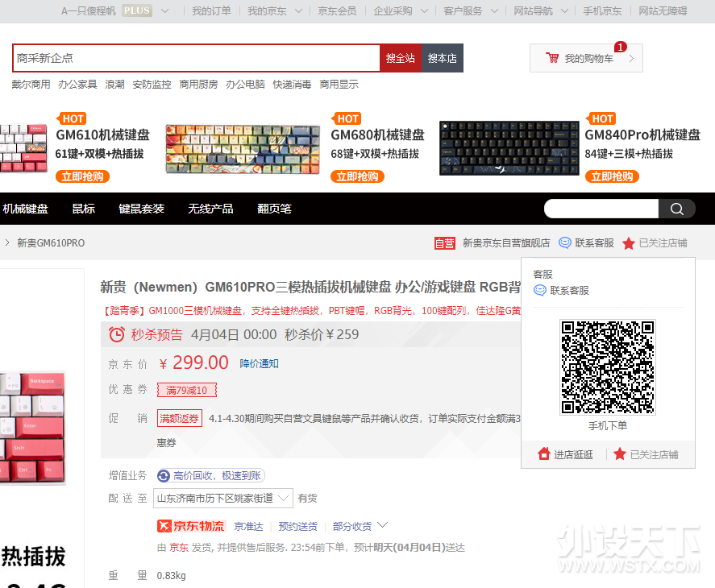Click the 高价回收 recycle icon
The image size is (715, 588).
[x=164, y=476]
